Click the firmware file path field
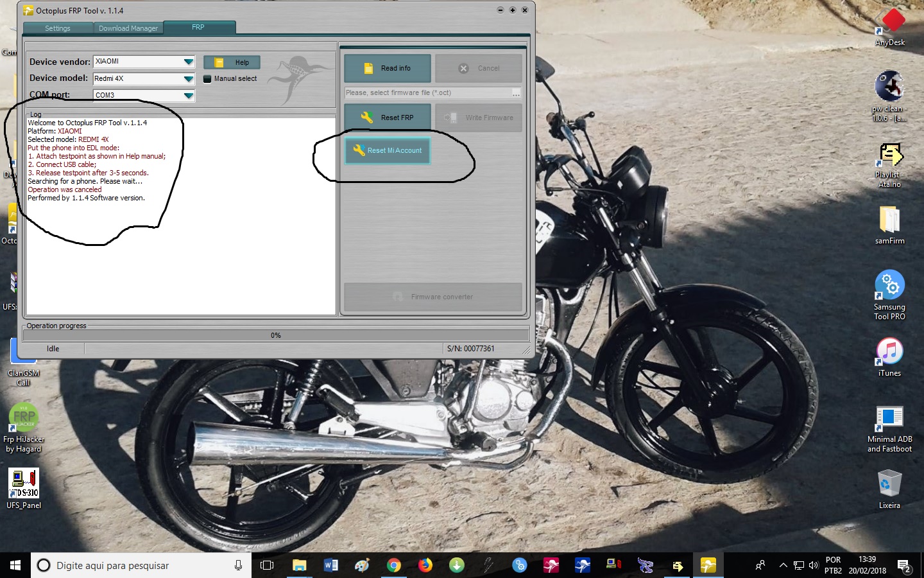This screenshot has width=924, height=578. point(427,93)
